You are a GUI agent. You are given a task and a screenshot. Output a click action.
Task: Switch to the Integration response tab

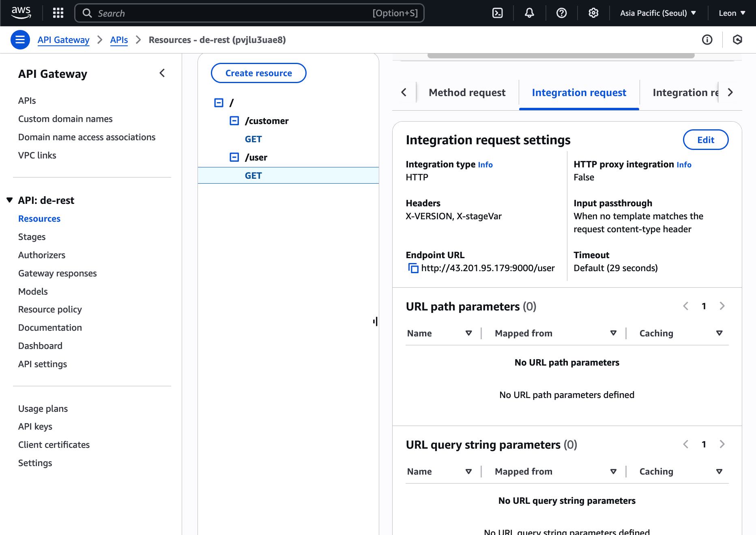tap(685, 92)
